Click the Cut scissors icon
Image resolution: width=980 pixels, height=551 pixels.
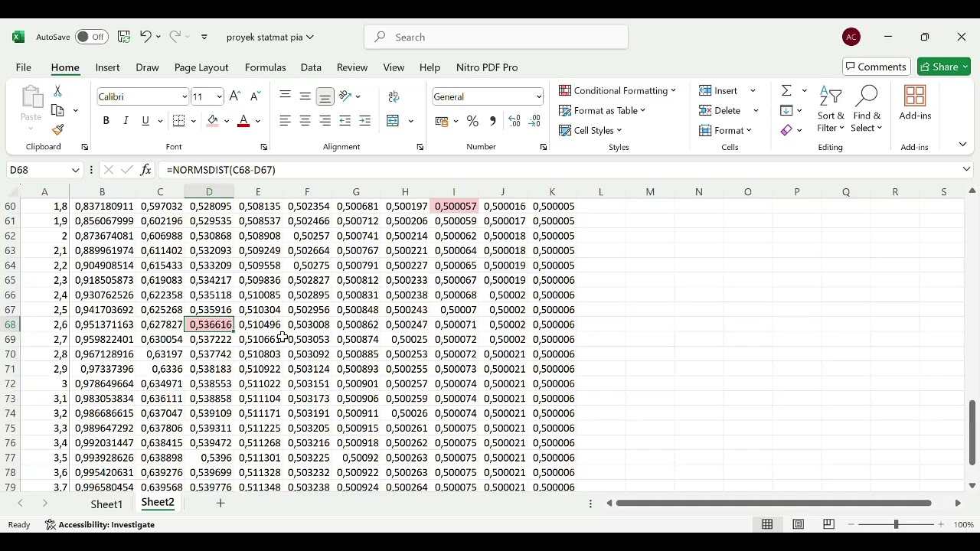pyautogui.click(x=57, y=91)
